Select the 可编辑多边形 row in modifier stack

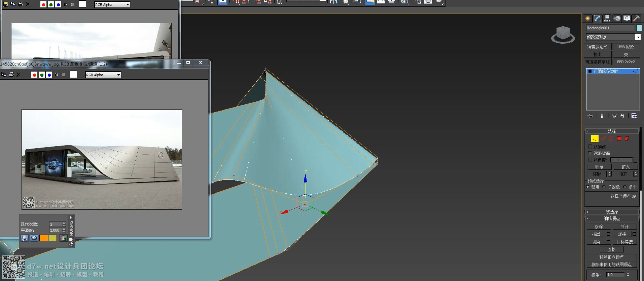(x=613, y=71)
